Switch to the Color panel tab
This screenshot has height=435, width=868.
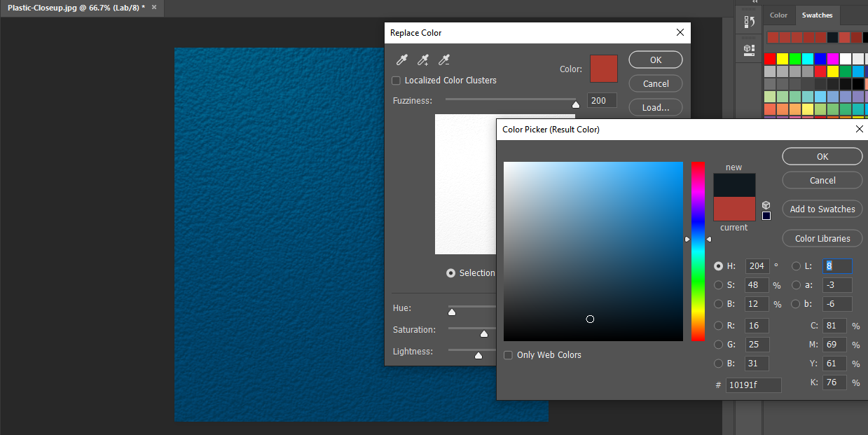pyautogui.click(x=778, y=15)
